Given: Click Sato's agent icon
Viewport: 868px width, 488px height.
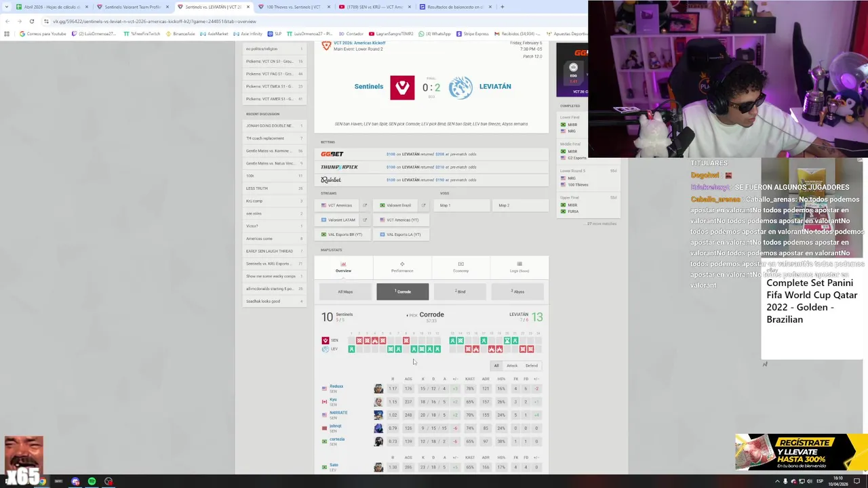Looking at the screenshot, I should tap(378, 467).
